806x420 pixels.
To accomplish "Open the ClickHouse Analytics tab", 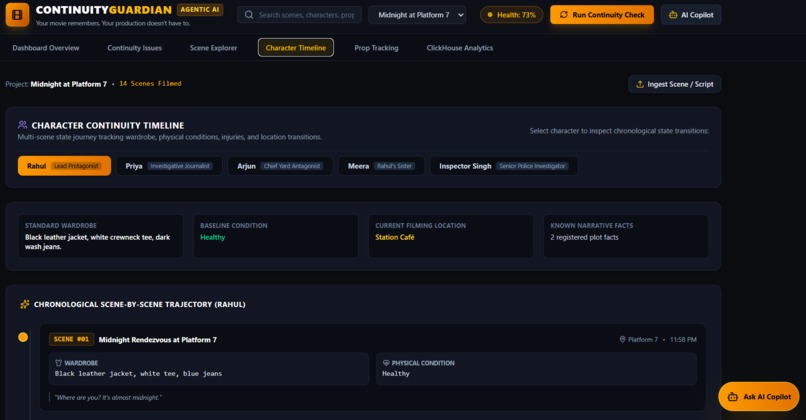I will pos(460,48).
